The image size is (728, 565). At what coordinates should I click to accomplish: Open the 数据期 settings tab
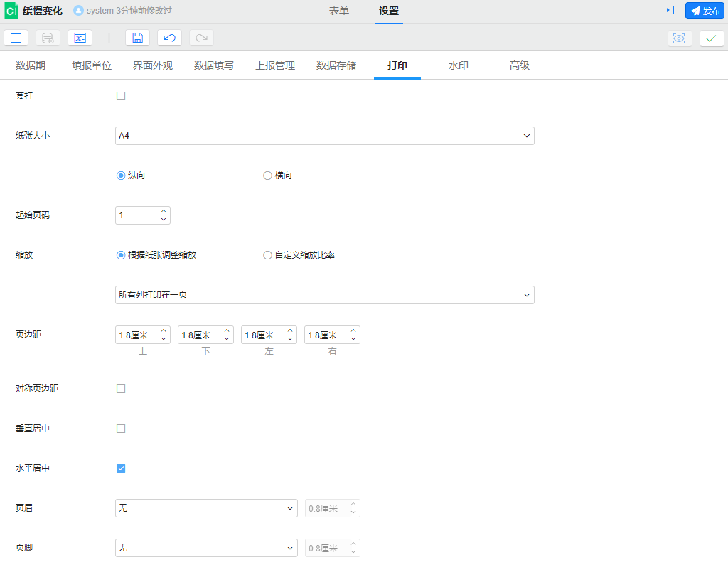[x=30, y=65]
